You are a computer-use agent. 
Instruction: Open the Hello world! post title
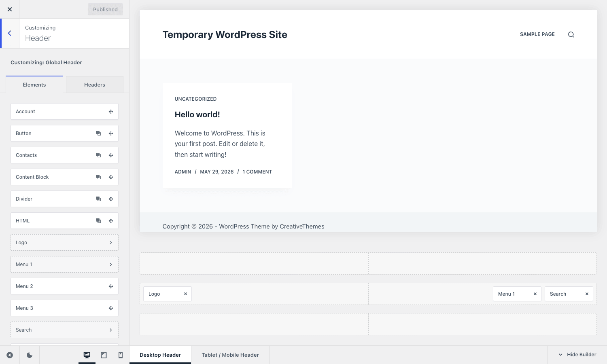197,114
